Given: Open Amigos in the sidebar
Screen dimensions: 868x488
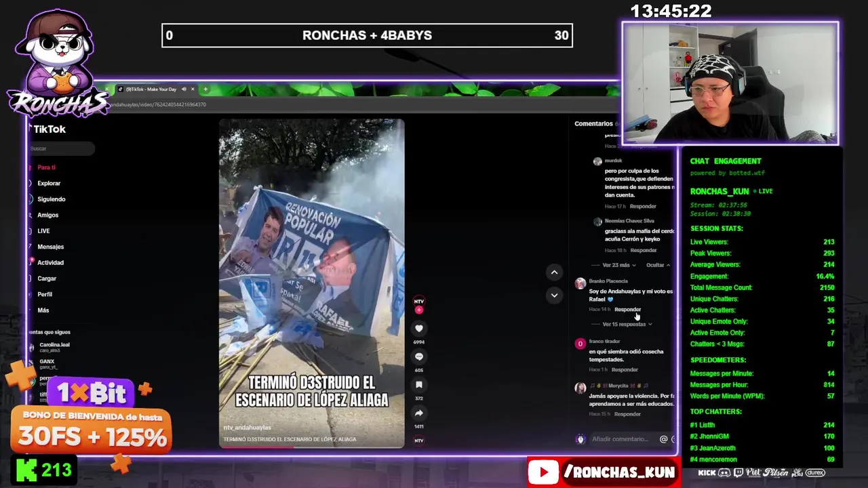Looking at the screenshot, I should pos(47,215).
